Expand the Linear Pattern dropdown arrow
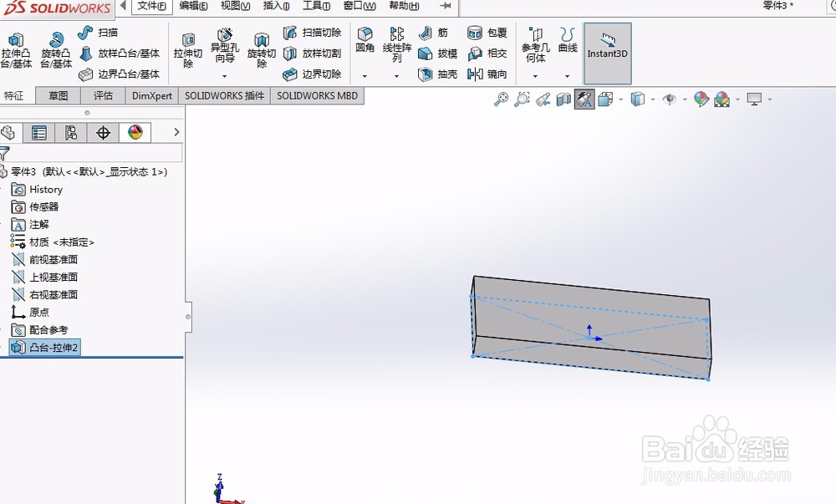The width and height of the screenshot is (836, 504). pyautogui.click(x=396, y=76)
